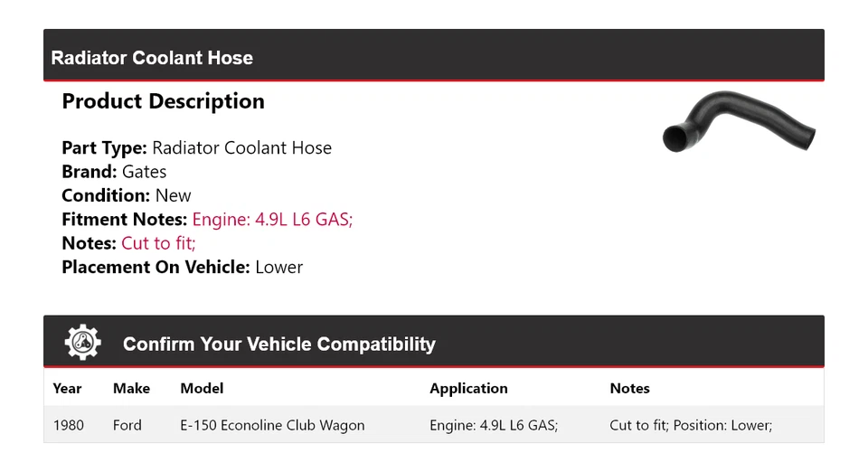Select the Radiator Coolant Hose title bar text
This screenshot has height=472, width=868.
(x=152, y=58)
